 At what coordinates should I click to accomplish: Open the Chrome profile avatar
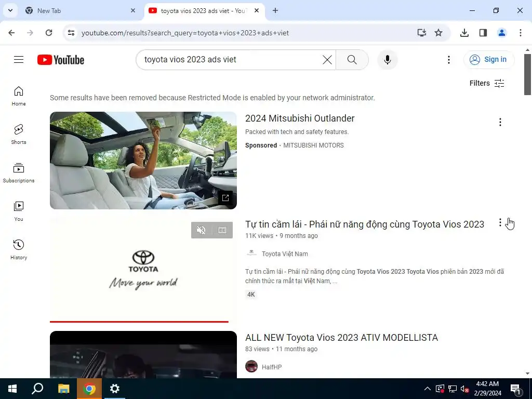pos(502,33)
